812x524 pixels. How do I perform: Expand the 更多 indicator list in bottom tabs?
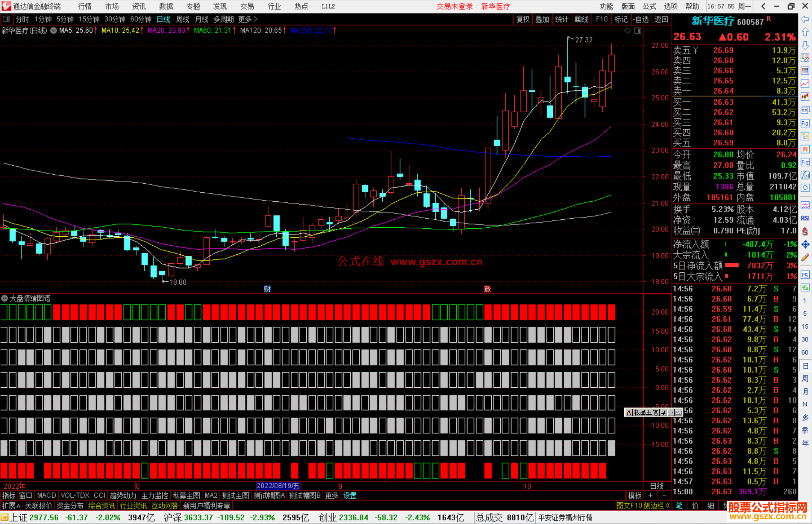point(332,495)
